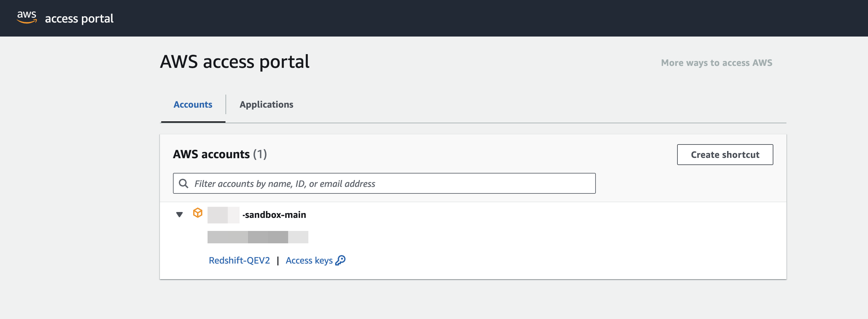868x319 pixels.
Task: Open Access keys for the sandbox-main account
Action: pos(310,260)
